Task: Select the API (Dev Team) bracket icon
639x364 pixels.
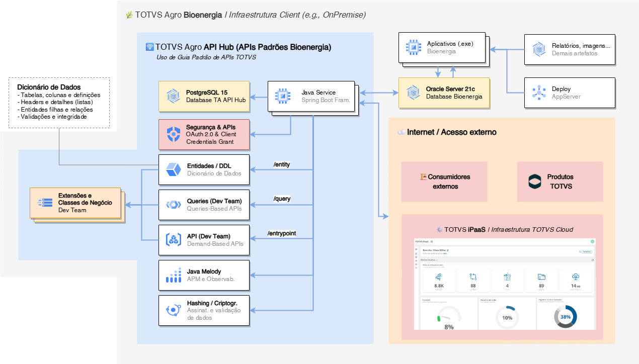Action: click(174, 240)
